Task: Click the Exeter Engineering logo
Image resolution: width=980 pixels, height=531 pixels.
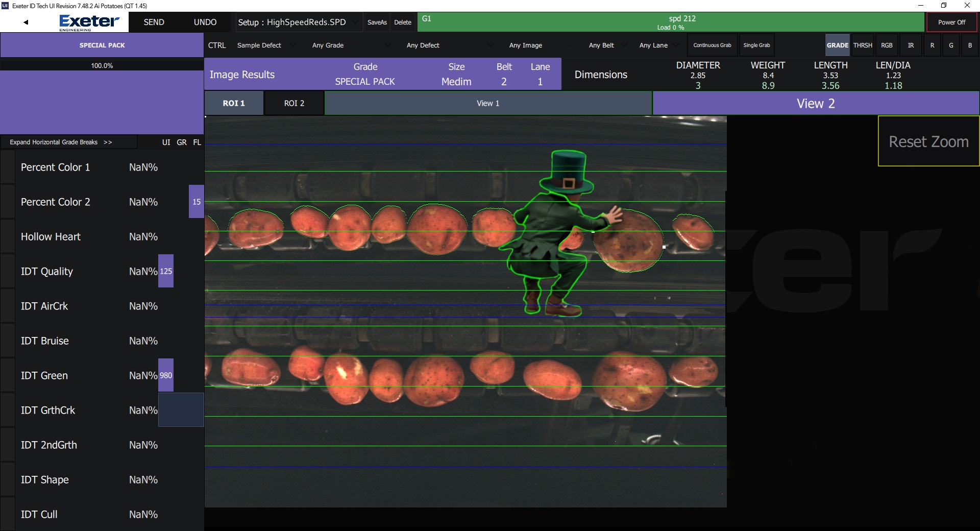Action: pyautogui.click(x=89, y=22)
